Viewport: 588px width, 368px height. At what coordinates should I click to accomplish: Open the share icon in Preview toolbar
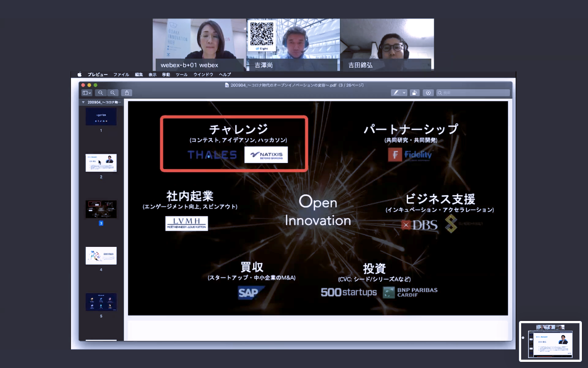point(127,93)
